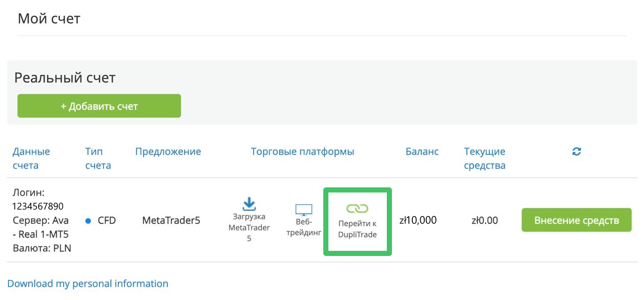This screenshot has width=644, height=300.
Task: Click the 'Внесение средств' deposit button
Action: pos(576,220)
